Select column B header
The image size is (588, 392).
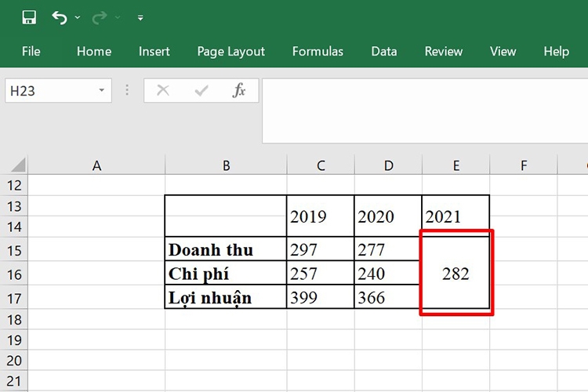(226, 165)
